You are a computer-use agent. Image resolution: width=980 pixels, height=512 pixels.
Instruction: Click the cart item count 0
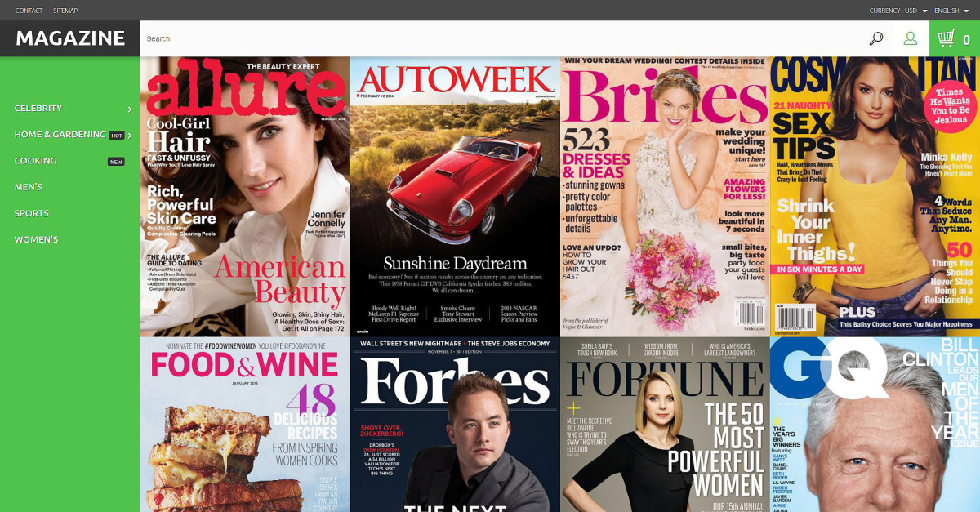coord(967,39)
